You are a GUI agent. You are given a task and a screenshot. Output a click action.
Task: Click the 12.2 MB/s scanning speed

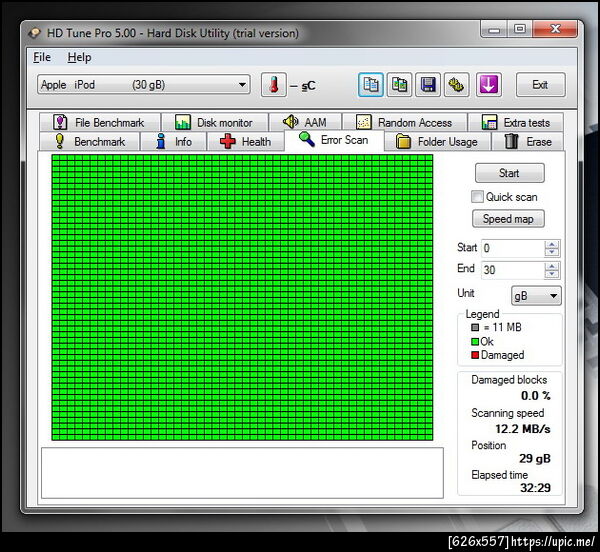(x=523, y=429)
